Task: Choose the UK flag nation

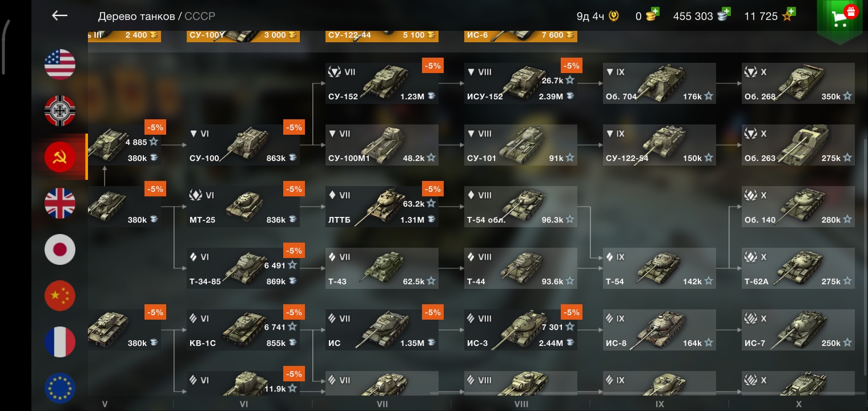Action: 60,203
